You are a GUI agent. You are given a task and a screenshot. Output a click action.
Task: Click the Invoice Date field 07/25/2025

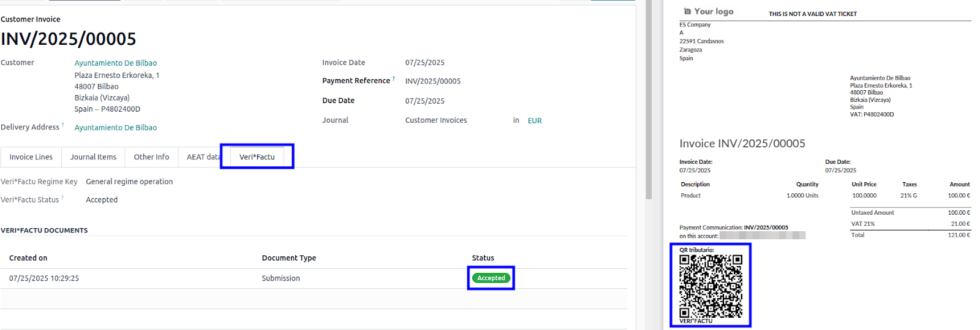pyautogui.click(x=425, y=63)
